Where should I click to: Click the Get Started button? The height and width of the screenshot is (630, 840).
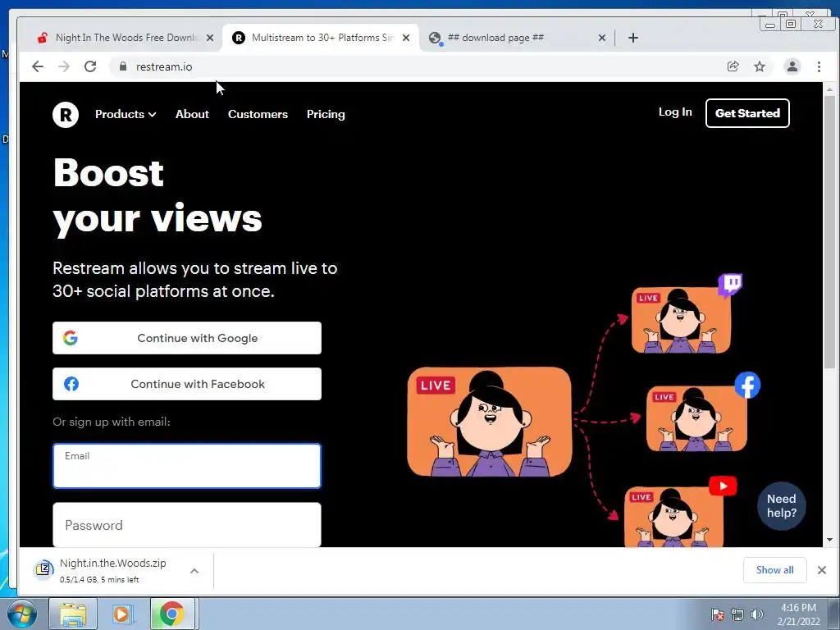[747, 113]
